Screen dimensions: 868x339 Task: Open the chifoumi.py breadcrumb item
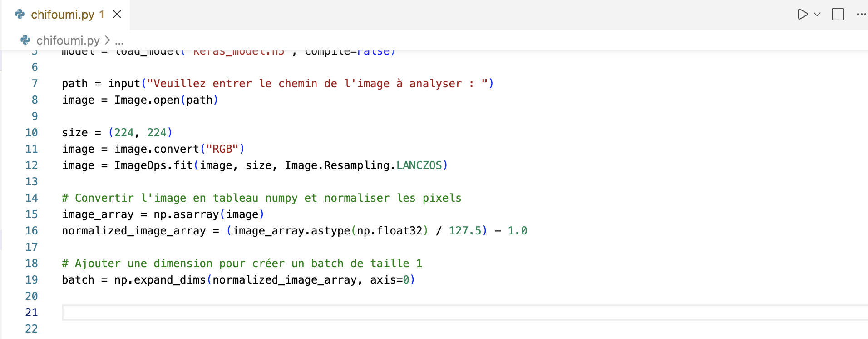click(x=68, y=40)
